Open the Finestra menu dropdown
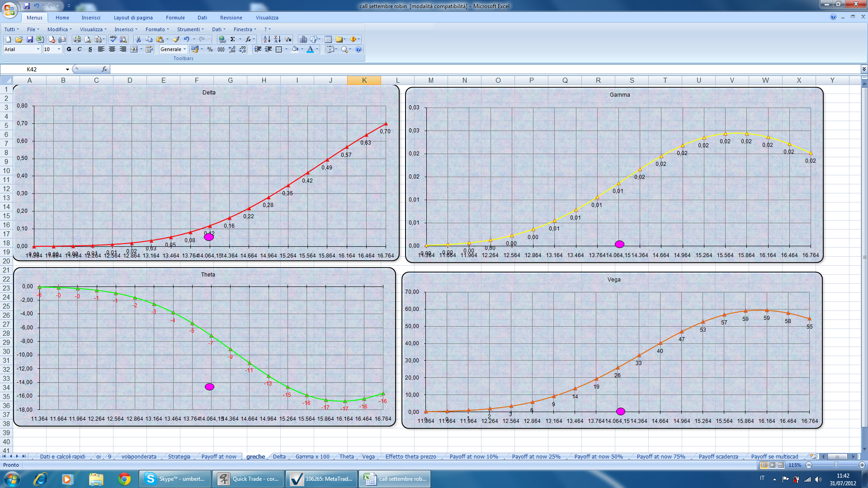Screen dimensions: 868x488 tap(245, 29)
